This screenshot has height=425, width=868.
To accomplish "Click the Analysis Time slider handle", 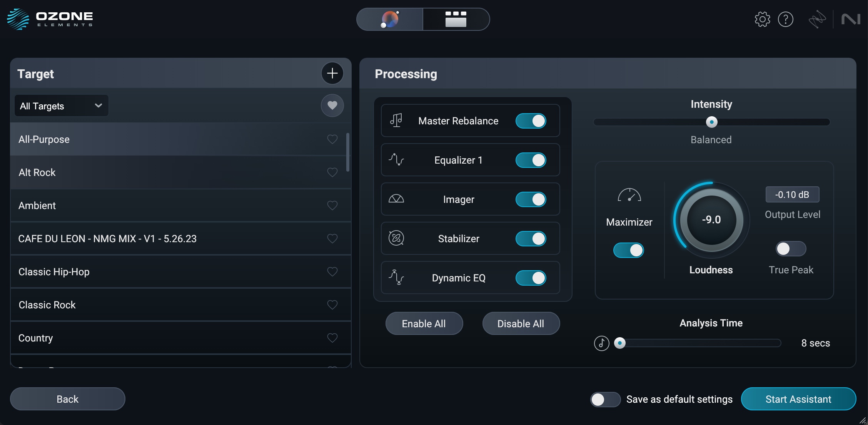I will click(620, 343).
